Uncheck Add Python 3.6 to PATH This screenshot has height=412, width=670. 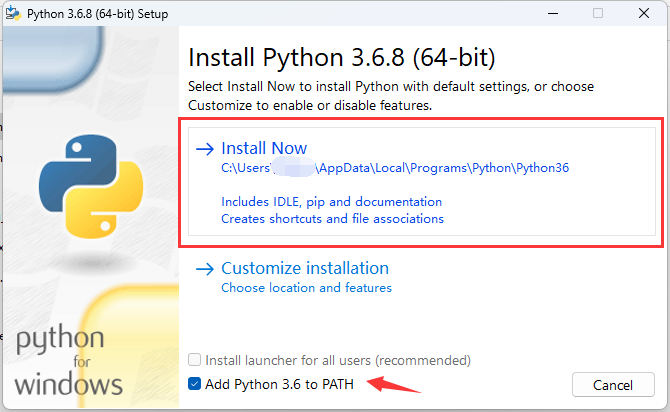point(194,383)
